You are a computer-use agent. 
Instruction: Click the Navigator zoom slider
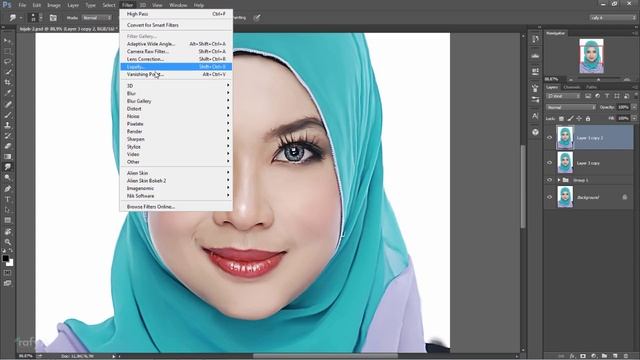click(598, 80)
